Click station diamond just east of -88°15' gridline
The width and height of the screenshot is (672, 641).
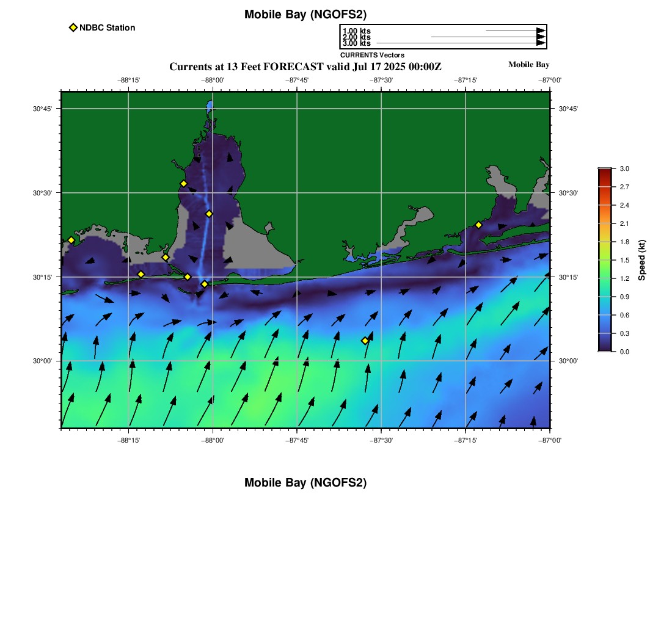pyautogui.click(x=141, y=274)
